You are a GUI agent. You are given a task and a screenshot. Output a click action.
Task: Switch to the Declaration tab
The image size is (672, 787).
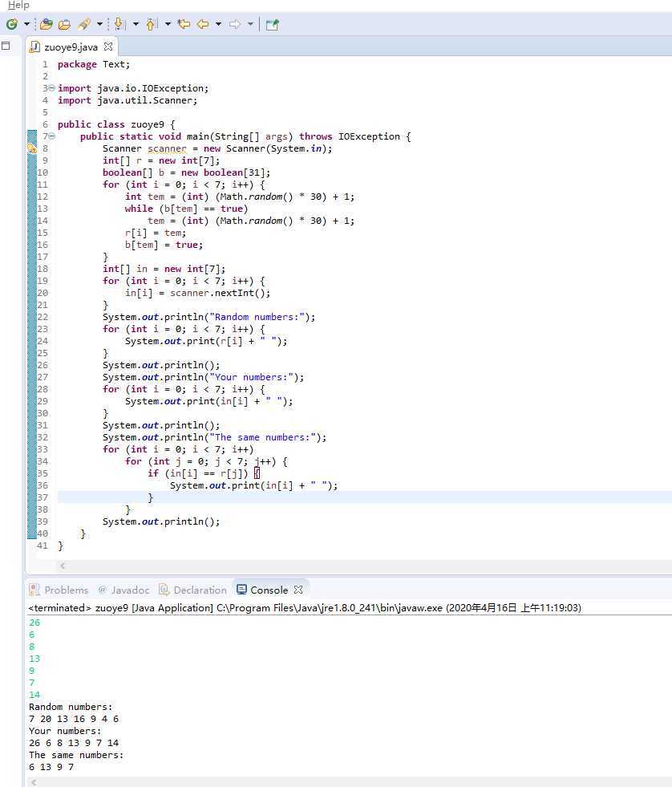click(192, 590)
